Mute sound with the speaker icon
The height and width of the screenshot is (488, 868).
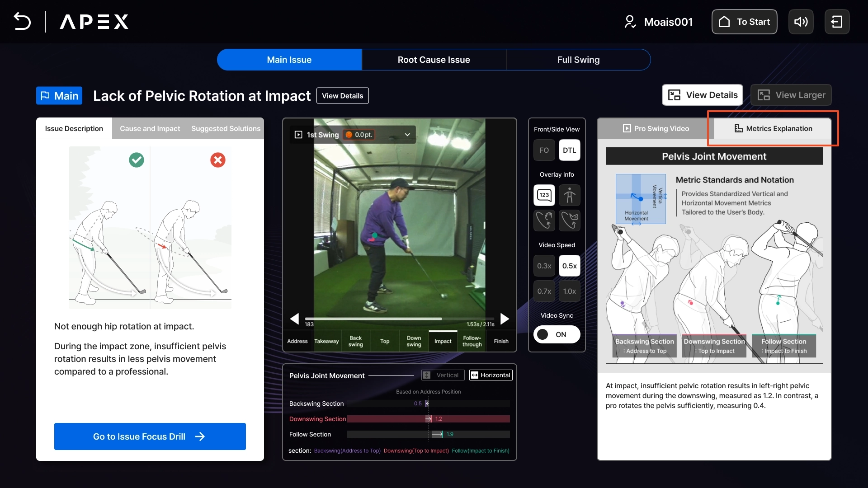(x=801, y=22)
